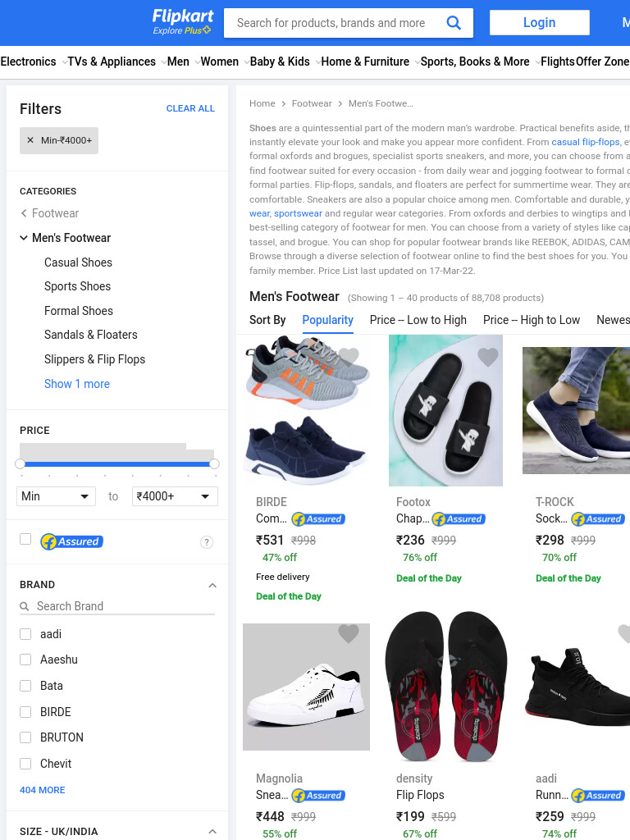Click the blue price range track
Image resolution: width=630 pixels, height=840 pixels.
click(x=116, y=464)
